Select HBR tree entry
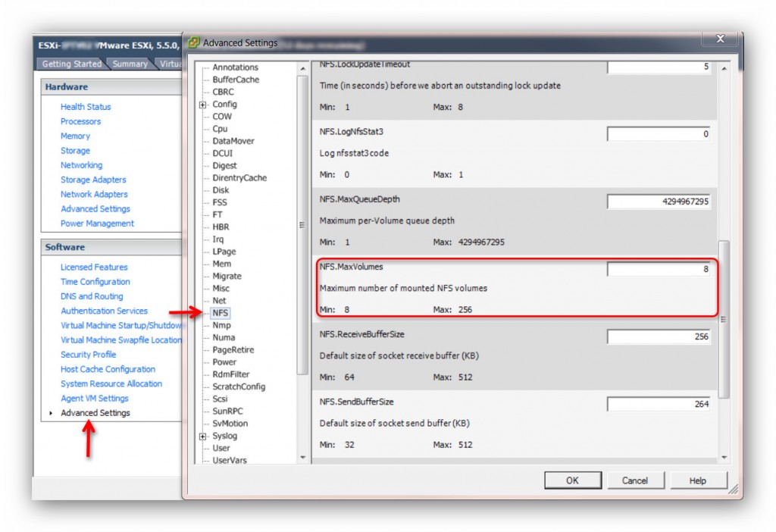Viewport: 776px width, 532px height. coord(221,227)
